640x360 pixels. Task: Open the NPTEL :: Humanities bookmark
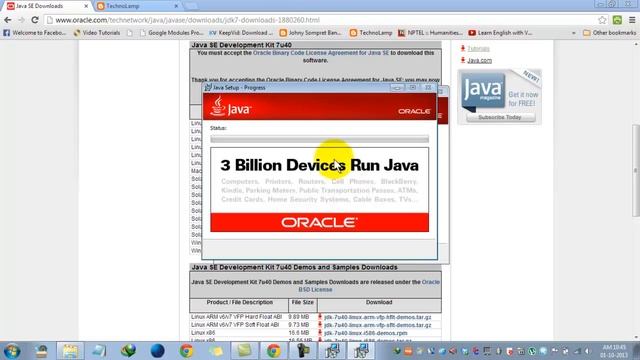[x=430, y=33]
